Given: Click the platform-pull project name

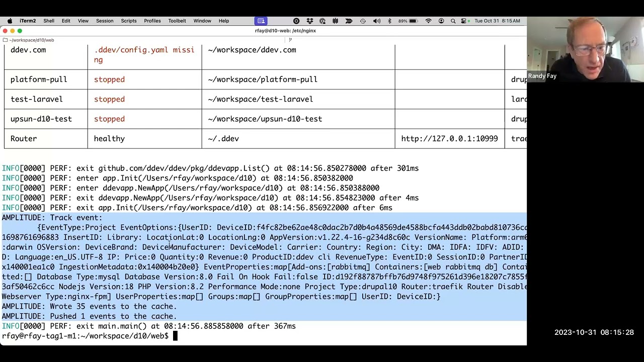Looking at the screenshot, I should (39, 79).
